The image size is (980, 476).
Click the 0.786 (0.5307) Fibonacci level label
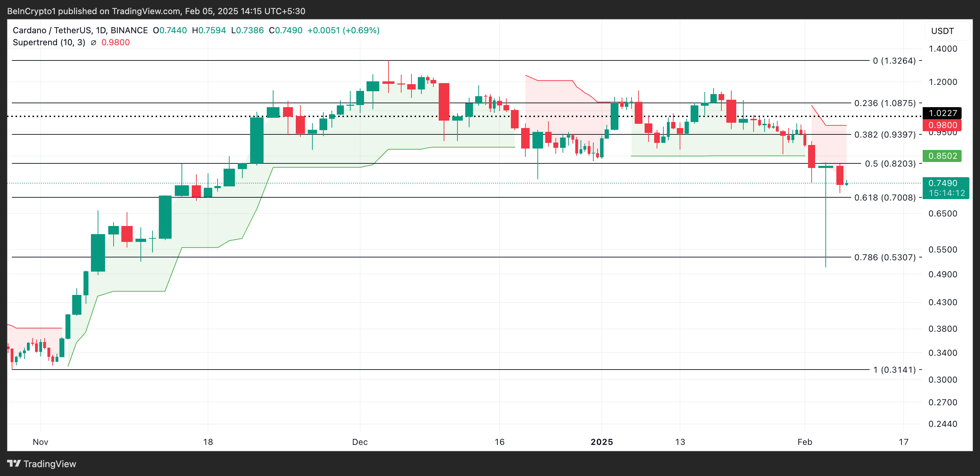[x=884, y=257]
